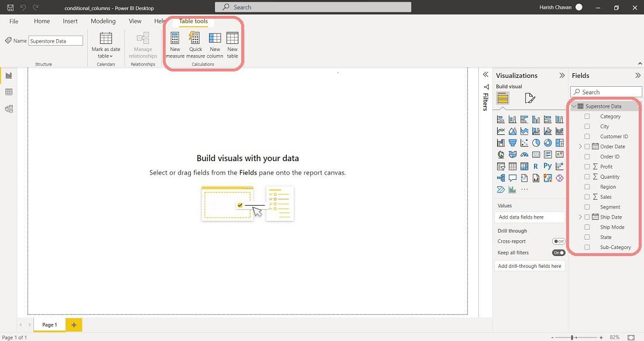Select the Decomposition tree visual
This screenshot has height=341, width=644.
501,178
